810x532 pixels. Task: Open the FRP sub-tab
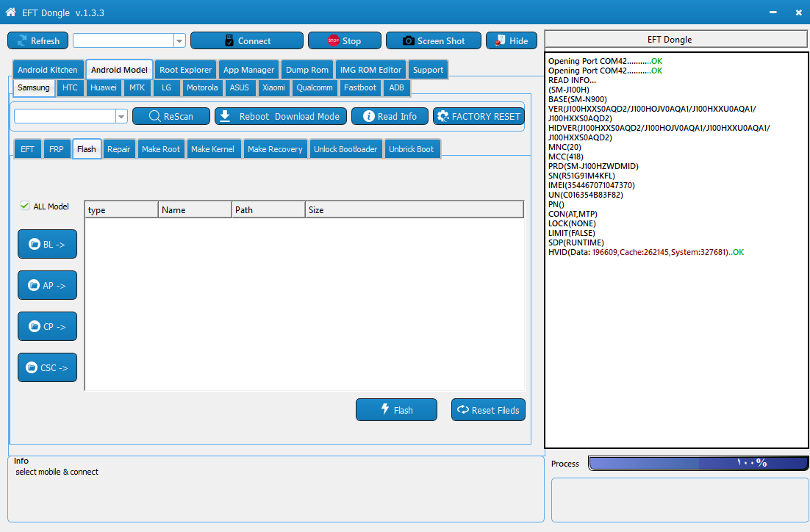(x=57, y=148)
